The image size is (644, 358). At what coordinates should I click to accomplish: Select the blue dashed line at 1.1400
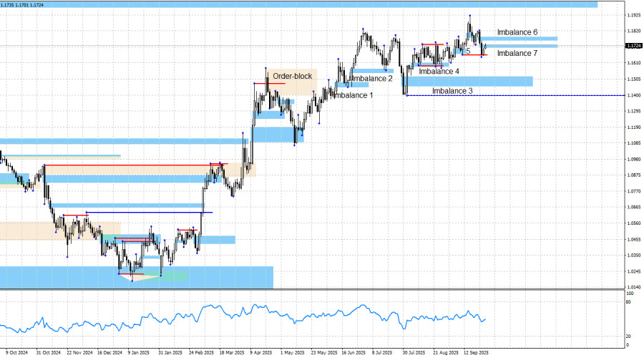515,95
